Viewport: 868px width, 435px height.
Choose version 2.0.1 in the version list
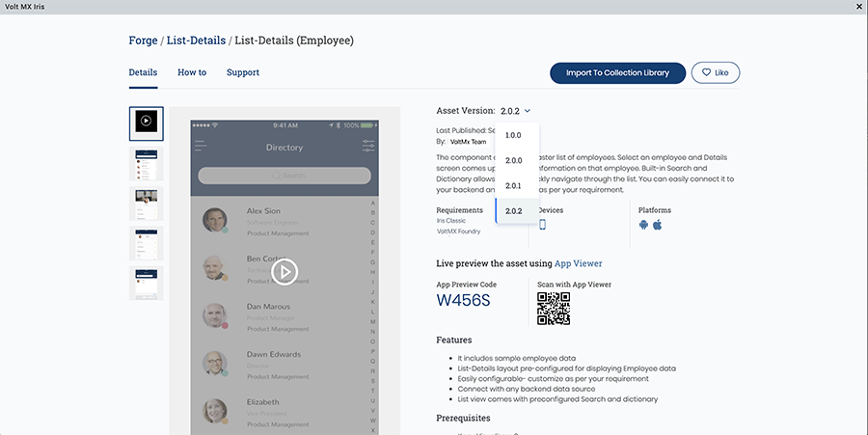[513, 185]
